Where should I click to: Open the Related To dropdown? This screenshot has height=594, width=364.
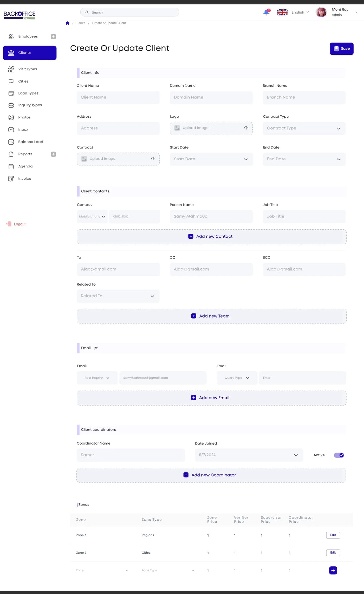pos(118,296)
